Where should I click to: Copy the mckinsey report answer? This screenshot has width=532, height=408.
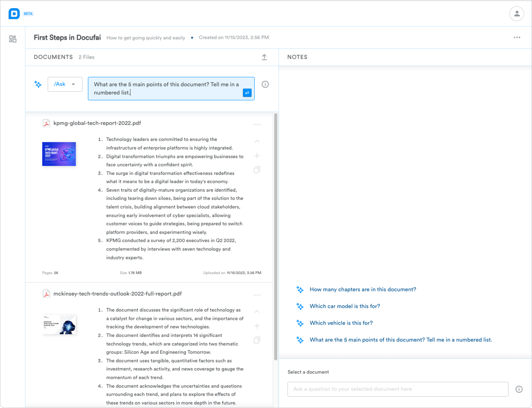pos(257,340)
